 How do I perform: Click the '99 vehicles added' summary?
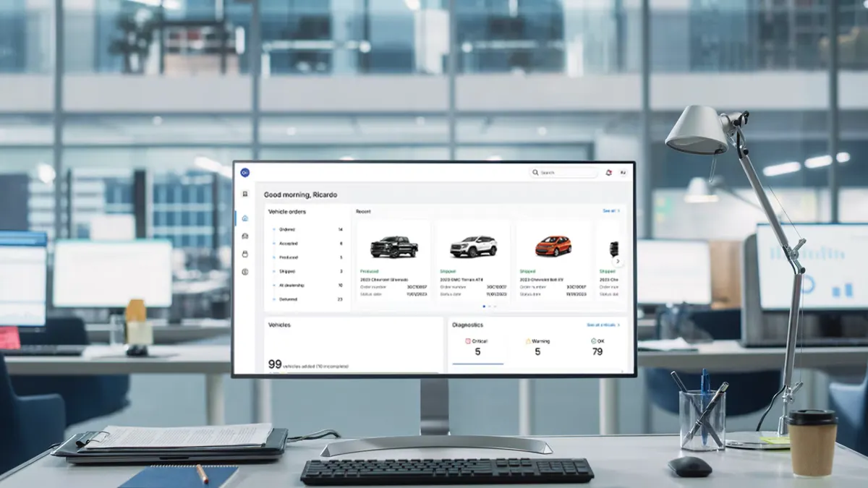coord(308,364)
